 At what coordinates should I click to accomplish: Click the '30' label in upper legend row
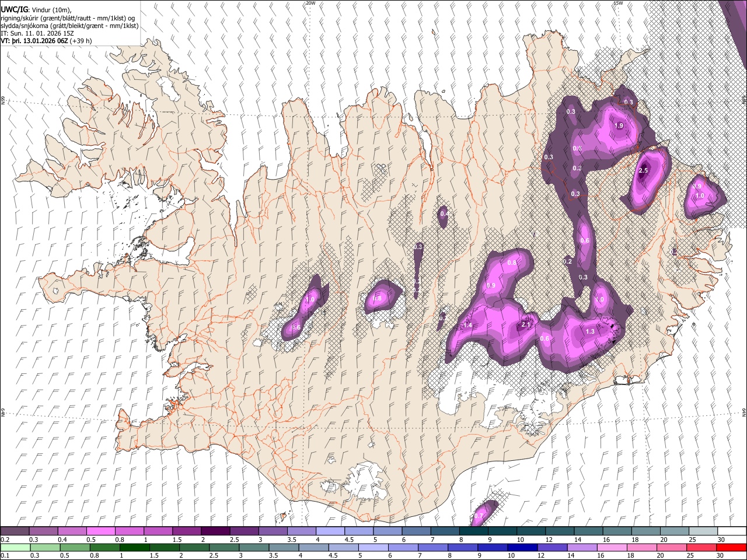[721, 540]
